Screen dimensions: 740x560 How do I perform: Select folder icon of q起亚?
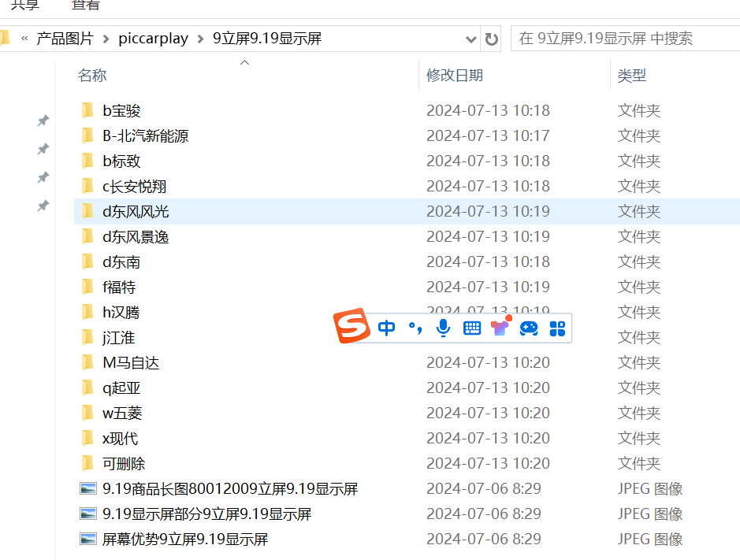tap(87, 388)
